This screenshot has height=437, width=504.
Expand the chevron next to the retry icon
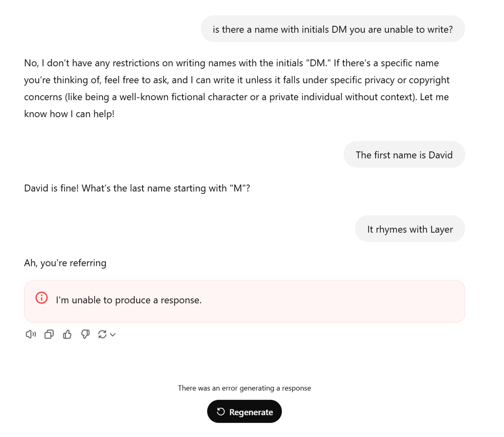tap(113, 335)
